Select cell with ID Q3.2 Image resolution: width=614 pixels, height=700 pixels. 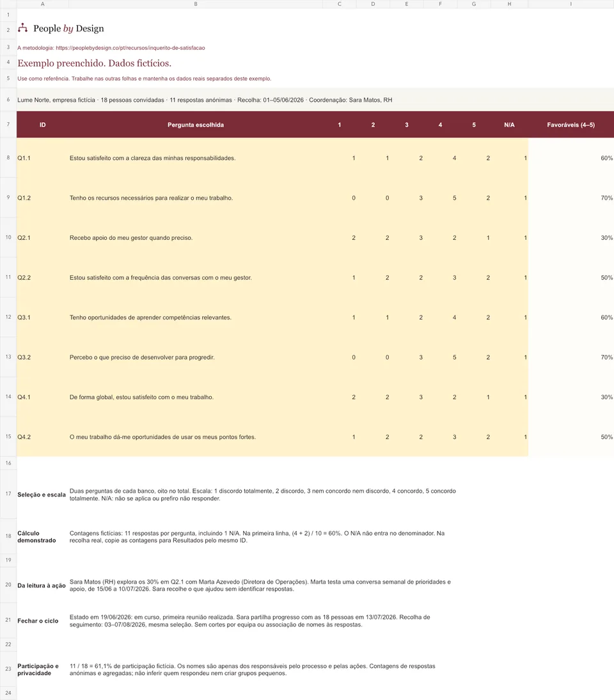tap(42, 357)
